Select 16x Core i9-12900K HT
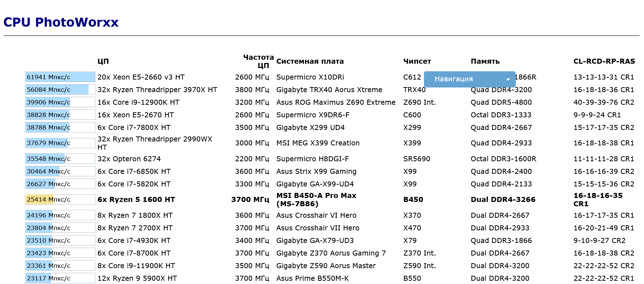Image resolution: width=644 pixels, height=284 pixels. click(138, 102)
